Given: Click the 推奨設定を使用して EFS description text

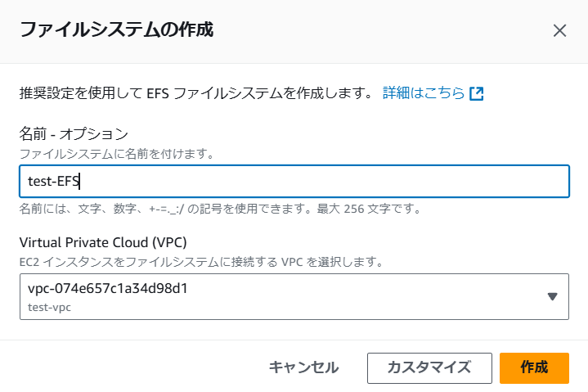Looking at the screenshot, I should [x=195, y=92].
